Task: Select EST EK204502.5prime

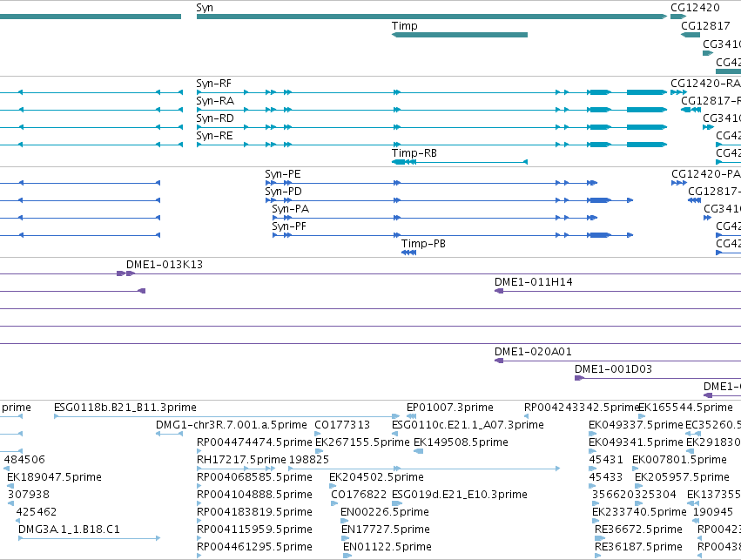Action: [377, 478]
